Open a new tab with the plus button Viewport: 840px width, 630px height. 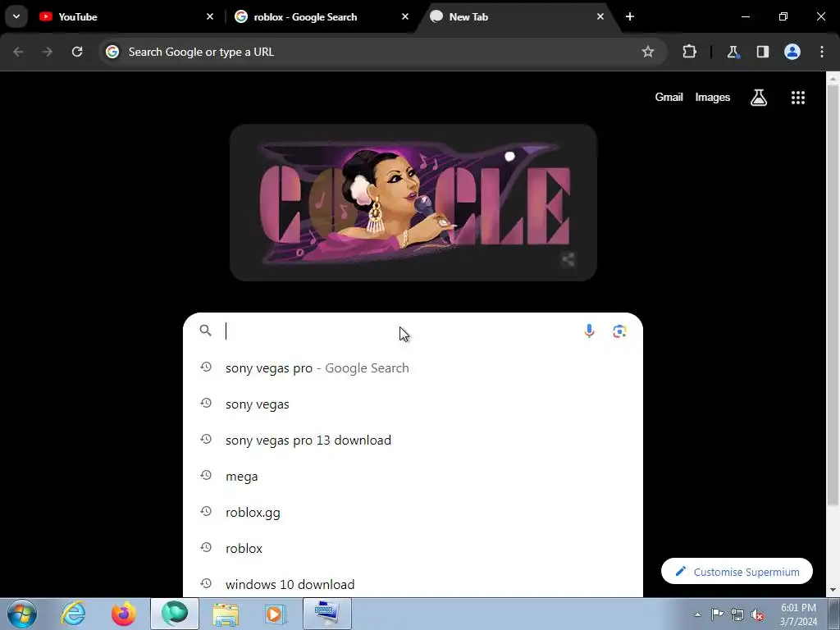630,16
